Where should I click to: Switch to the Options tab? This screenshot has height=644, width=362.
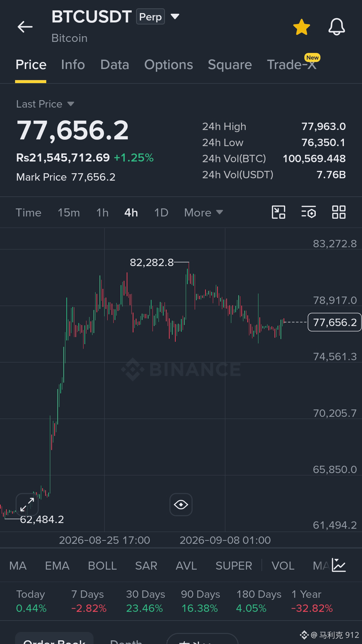(169, 65)
